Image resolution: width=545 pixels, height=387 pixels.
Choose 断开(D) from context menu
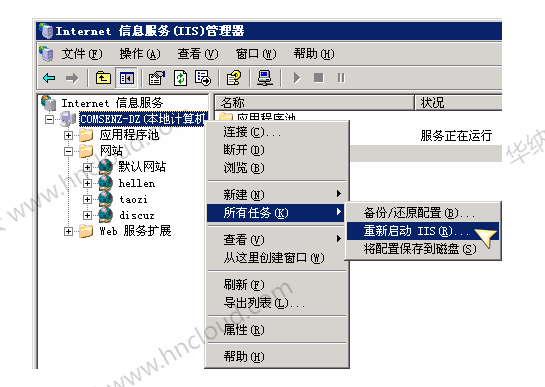[x=277, y=150]
